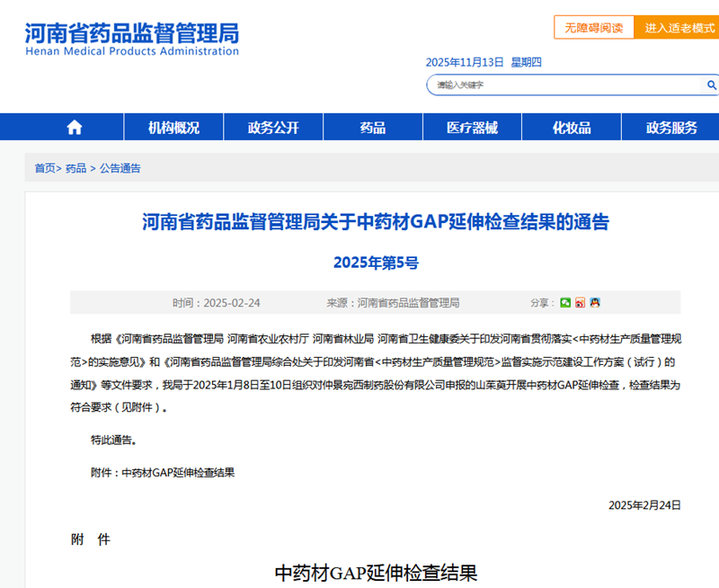Viewport: 719px width, 588px height.
Task: Open the 化妆品 navigation item
Action: tap(572, 128)
